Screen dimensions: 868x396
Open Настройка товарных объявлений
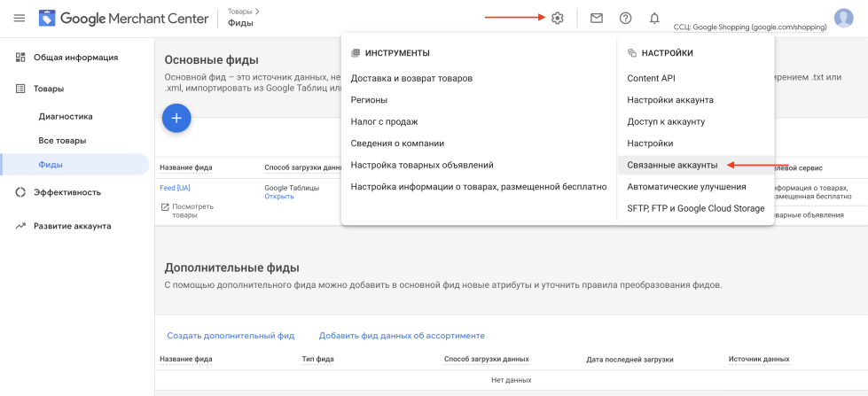(422, 165)
